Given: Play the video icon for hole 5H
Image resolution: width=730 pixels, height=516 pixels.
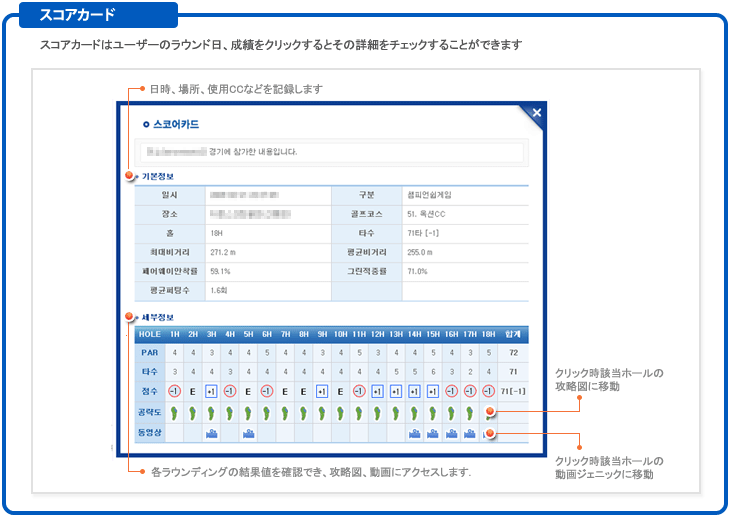Looking at the screenshot, I should tap(248, 433).
